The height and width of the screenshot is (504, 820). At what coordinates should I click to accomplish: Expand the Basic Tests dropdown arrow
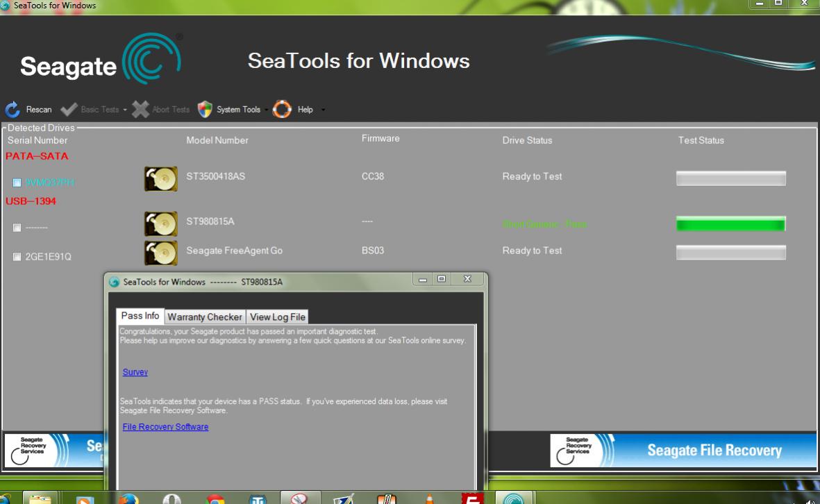tap(124, 110)
